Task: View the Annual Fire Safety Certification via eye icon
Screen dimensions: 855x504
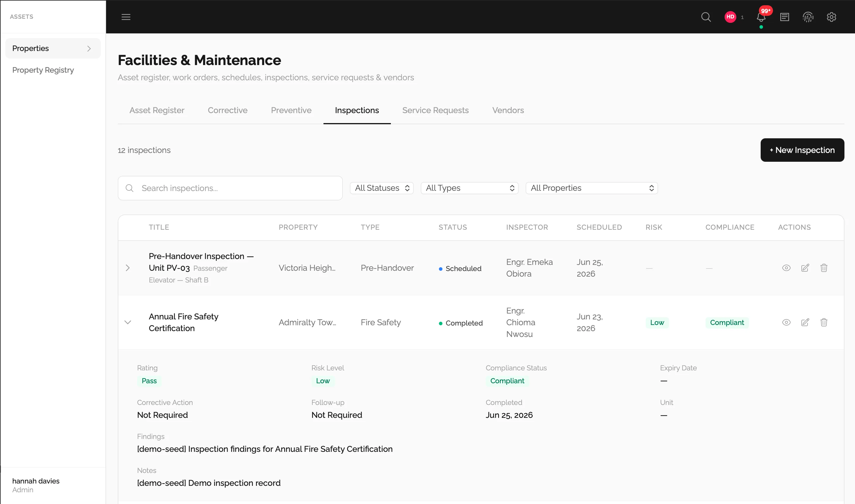Action: pyautogui.click(x=786, y=322)
